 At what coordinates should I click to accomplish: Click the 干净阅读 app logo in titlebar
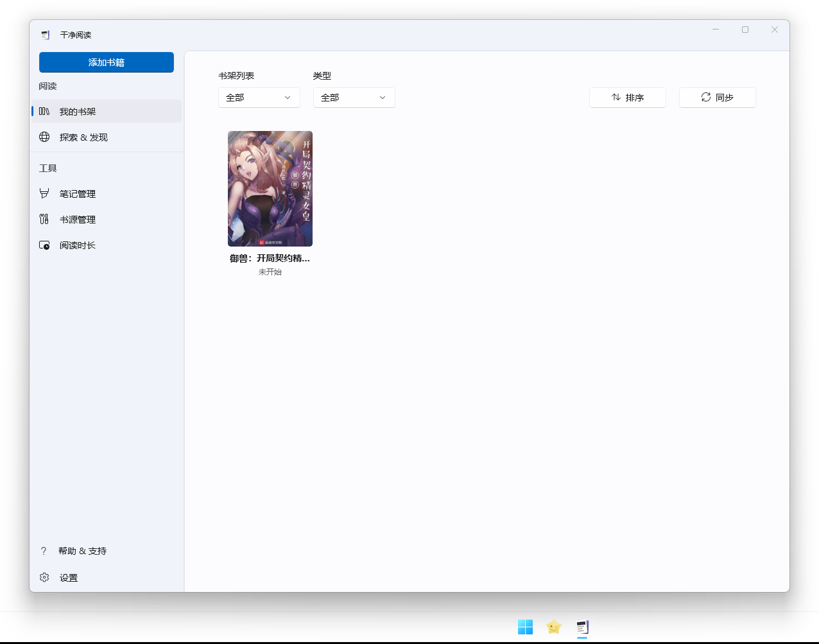pyautogui.click(x=45, y=34)
